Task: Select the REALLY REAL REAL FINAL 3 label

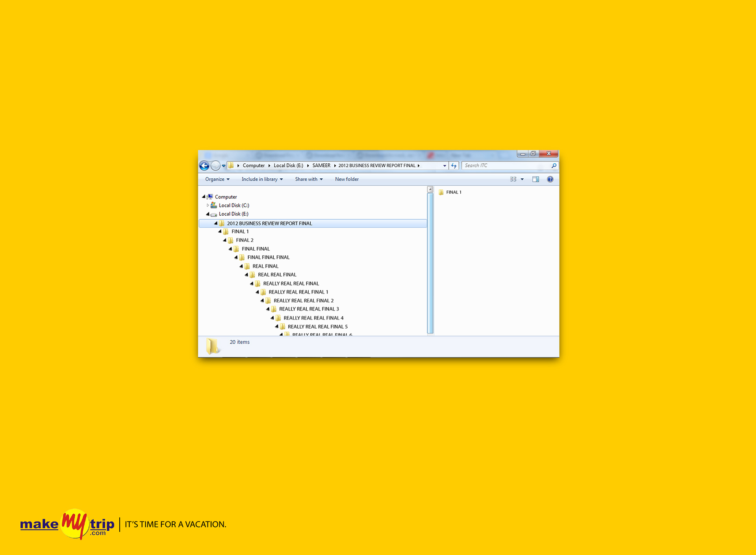Action: (309, 309)
